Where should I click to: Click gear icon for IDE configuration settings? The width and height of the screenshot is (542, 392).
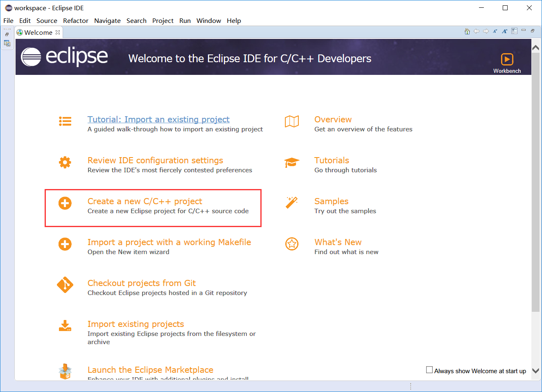click(x=65, y=162)
